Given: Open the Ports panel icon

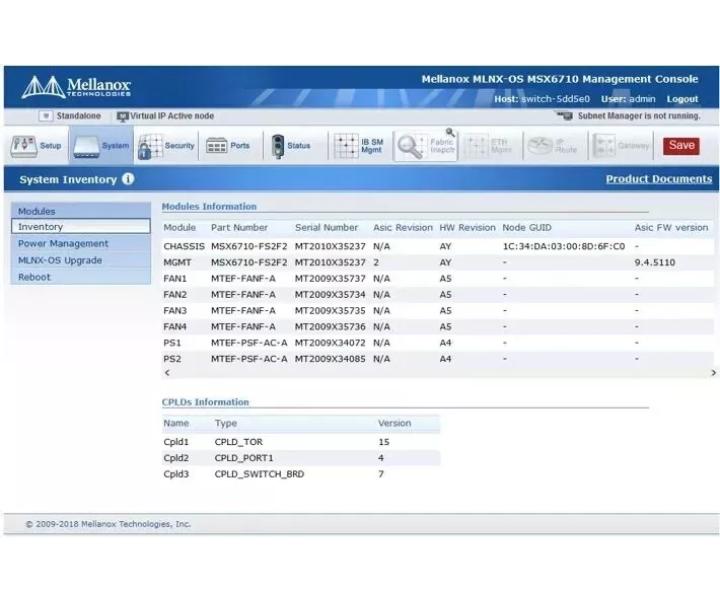Looking at the screenshot, I should click(216, 146).
